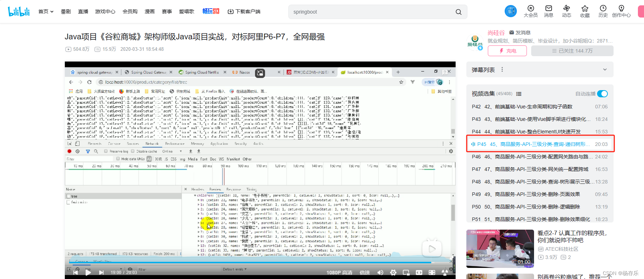This screenshot has width=644, height=279.
Task: Open the 动态 feed icon
Action: (566, 8)
